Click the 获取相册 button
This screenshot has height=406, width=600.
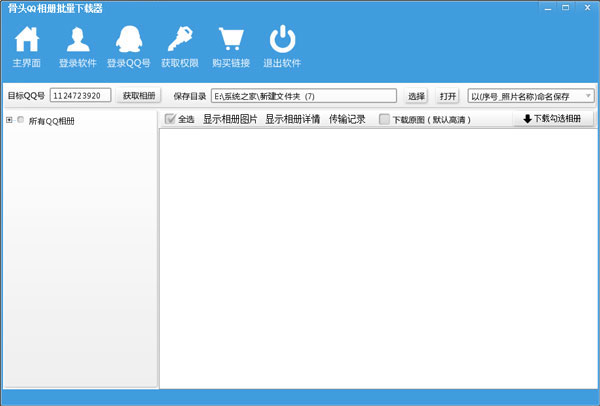coord(139,95)
